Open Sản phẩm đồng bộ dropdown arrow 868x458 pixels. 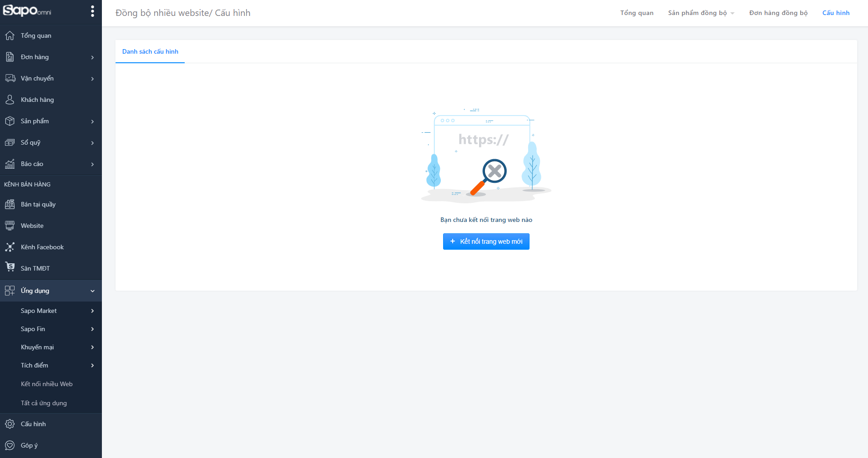click(x=732, y=14)
